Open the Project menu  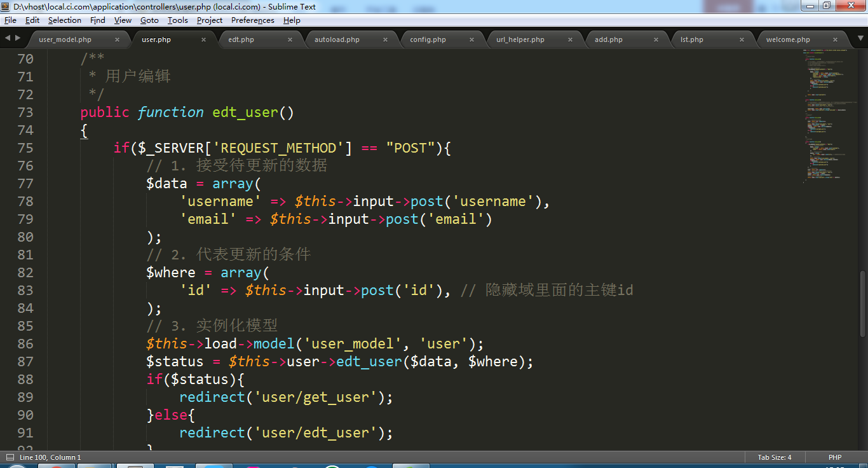click(209, 20)
